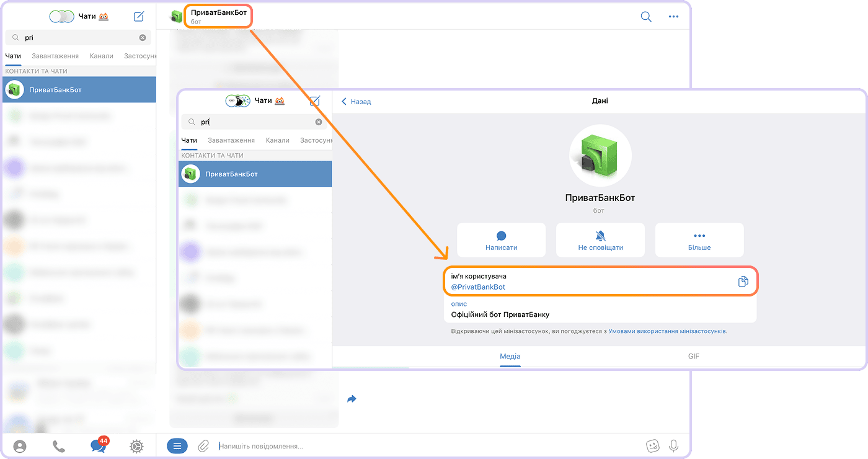Open Більше options button

(699, 240)
